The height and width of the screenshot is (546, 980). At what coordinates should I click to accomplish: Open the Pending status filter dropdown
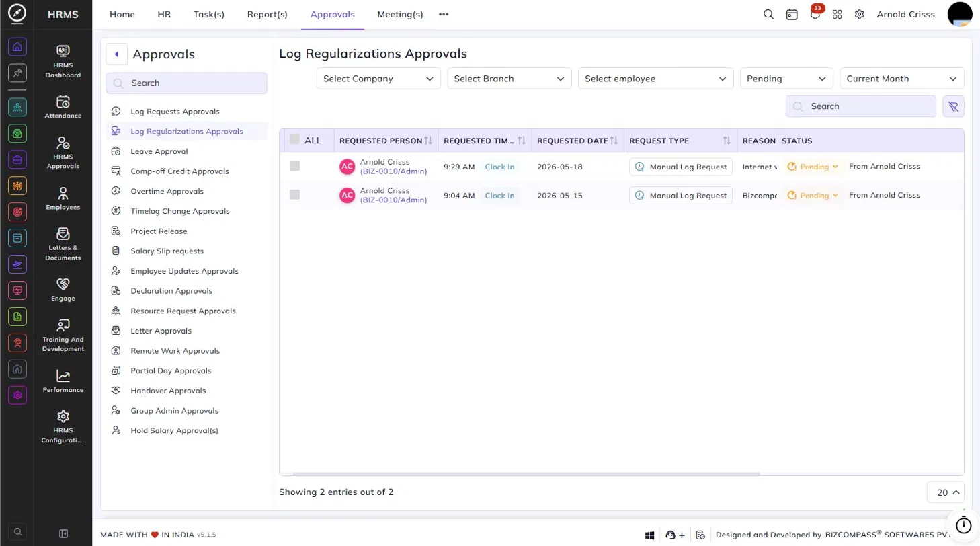pyautogui.click(x=786, y=79)
